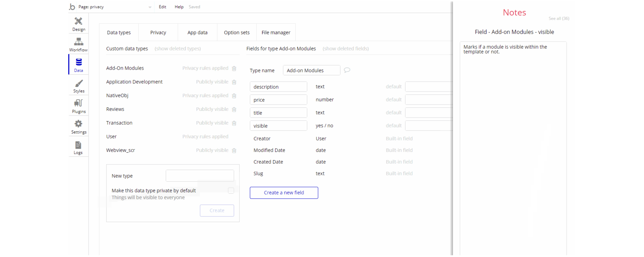Select the Data database icon
The height and width of the screenshot is (257, 644).
[78, 62]
